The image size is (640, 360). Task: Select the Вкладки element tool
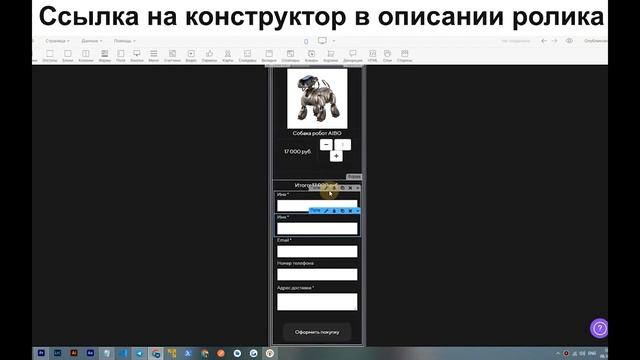click(269, 56)
